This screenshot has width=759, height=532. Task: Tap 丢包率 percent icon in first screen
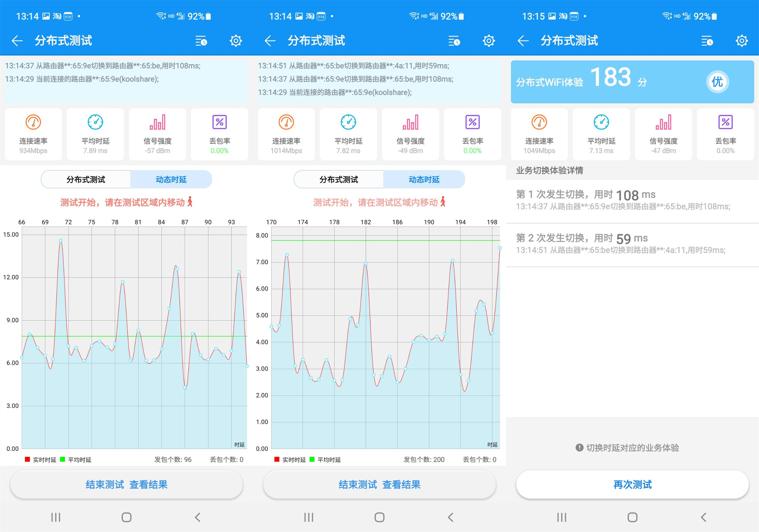coord(219,122)
